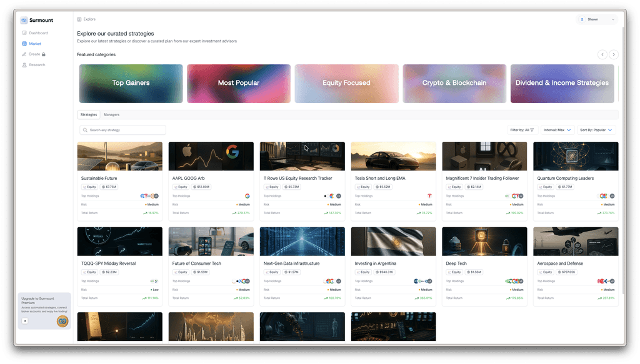640x364 pixels.
Task: Open Magnificent 7 Insider Trading Follower
Action: click(482, 178)
